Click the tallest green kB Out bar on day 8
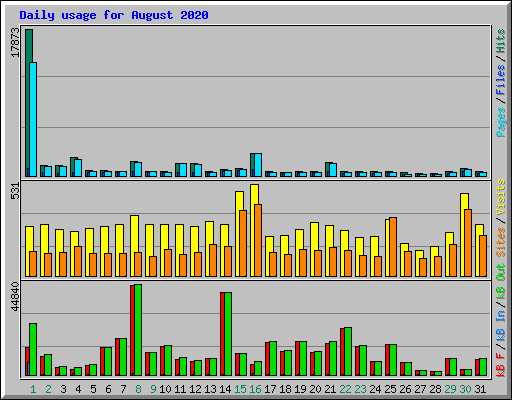Viewport: 512px width, 400px height. (138, 330)
